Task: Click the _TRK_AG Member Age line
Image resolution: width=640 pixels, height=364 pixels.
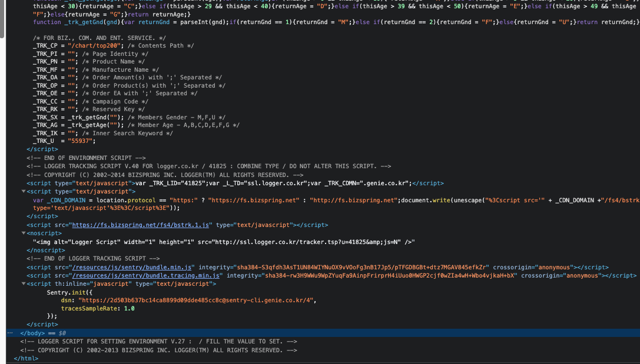Action: [137, 125]
